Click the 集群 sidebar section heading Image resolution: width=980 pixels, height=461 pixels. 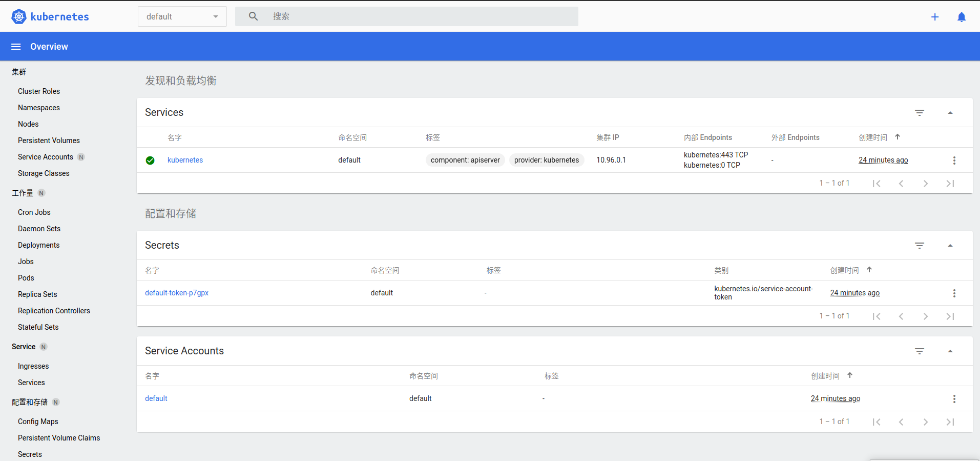coord(19,72)
